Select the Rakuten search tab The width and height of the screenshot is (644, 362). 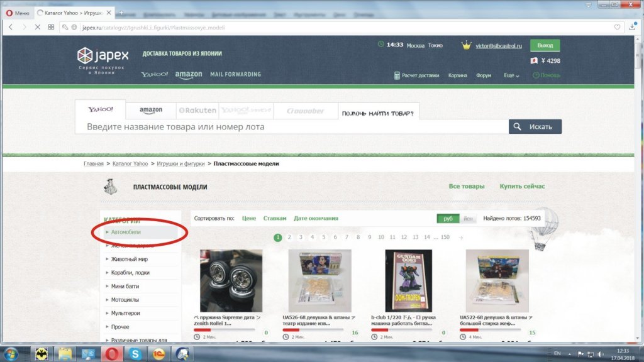[x=197, y=110]
